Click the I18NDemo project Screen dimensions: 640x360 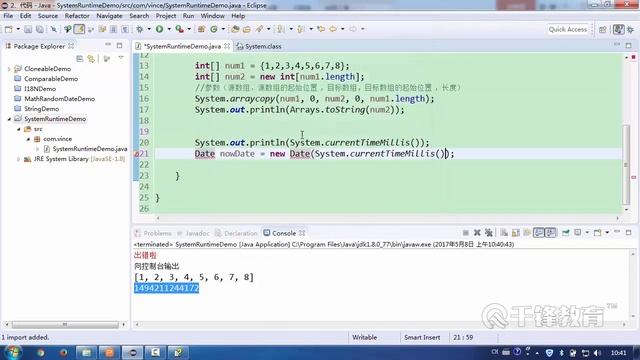tap(40, 89)
